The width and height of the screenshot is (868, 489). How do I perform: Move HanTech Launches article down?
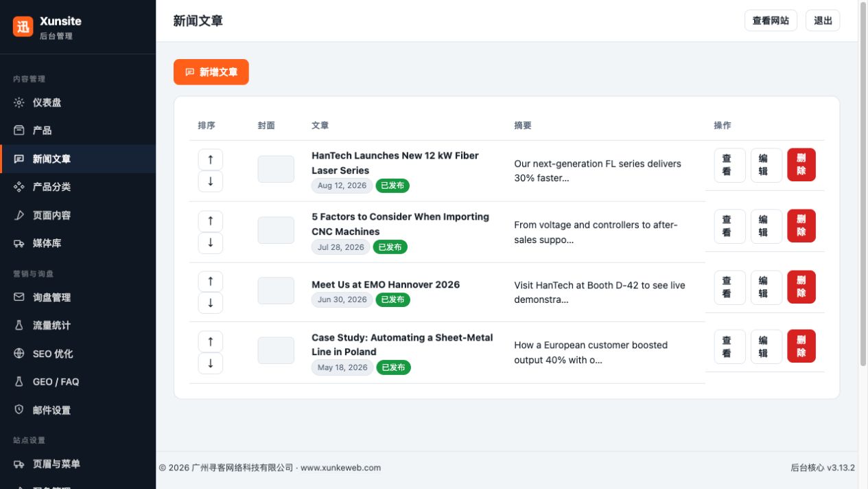(x=210, y=181)
